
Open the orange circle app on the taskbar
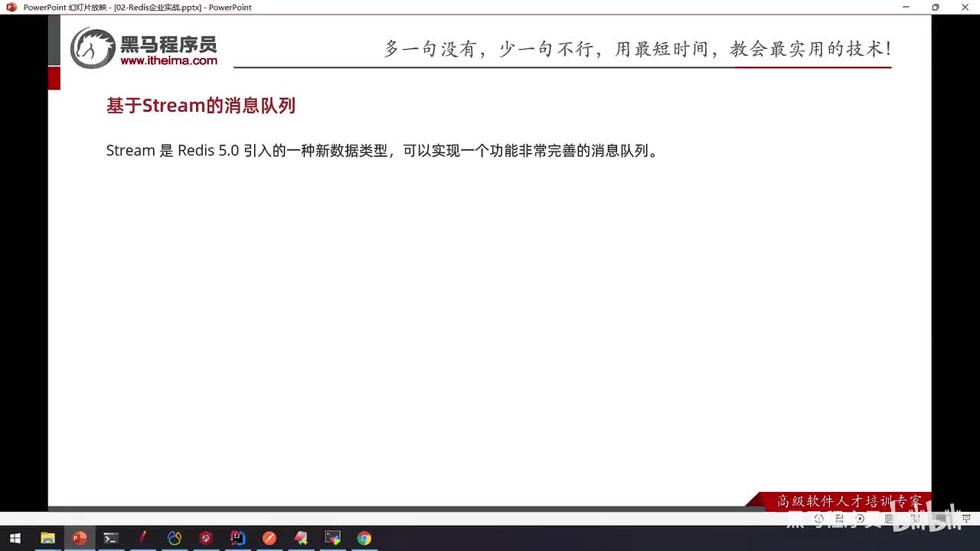[x=269, y=538]
